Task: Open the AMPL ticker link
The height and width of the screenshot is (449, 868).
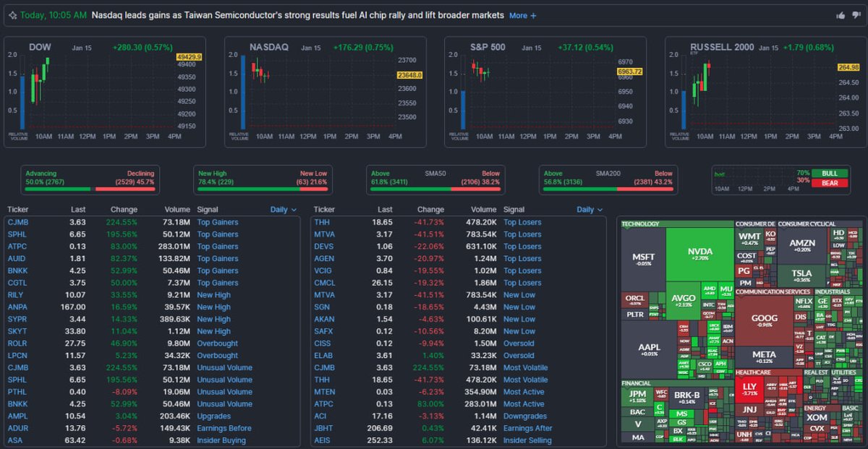Action: click(17, 416)
